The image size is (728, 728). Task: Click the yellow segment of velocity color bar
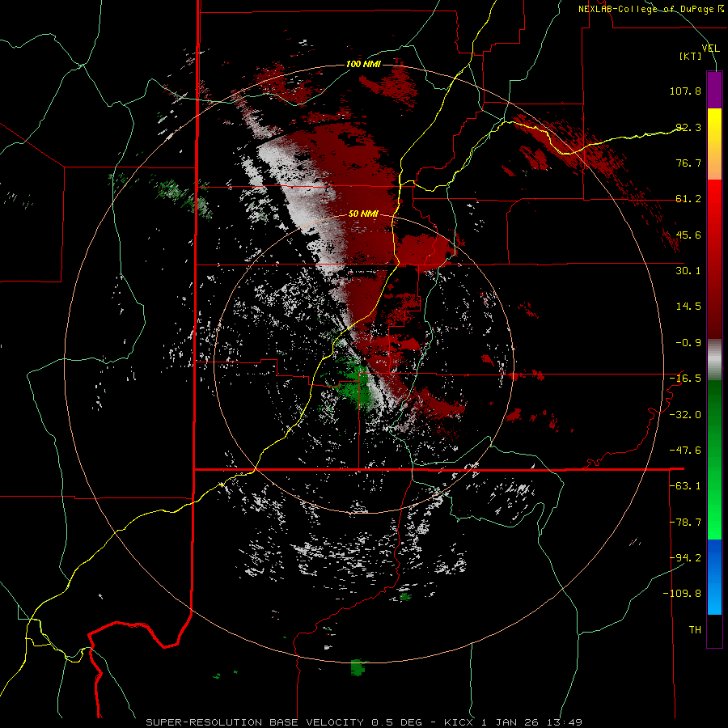click(714, 126)
